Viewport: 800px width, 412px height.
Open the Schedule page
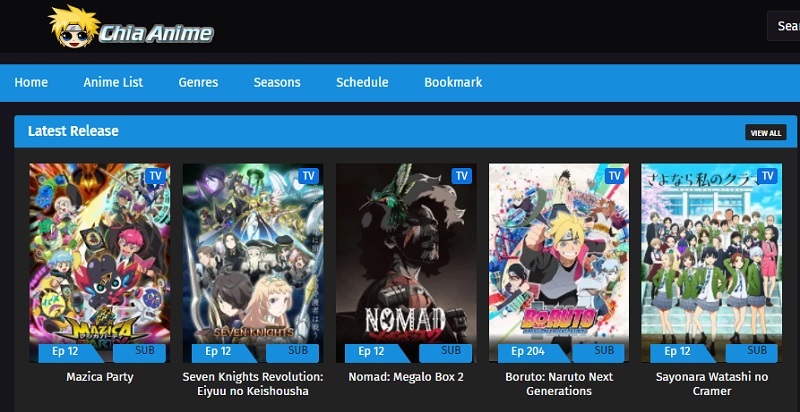click(x=362, y=82)
